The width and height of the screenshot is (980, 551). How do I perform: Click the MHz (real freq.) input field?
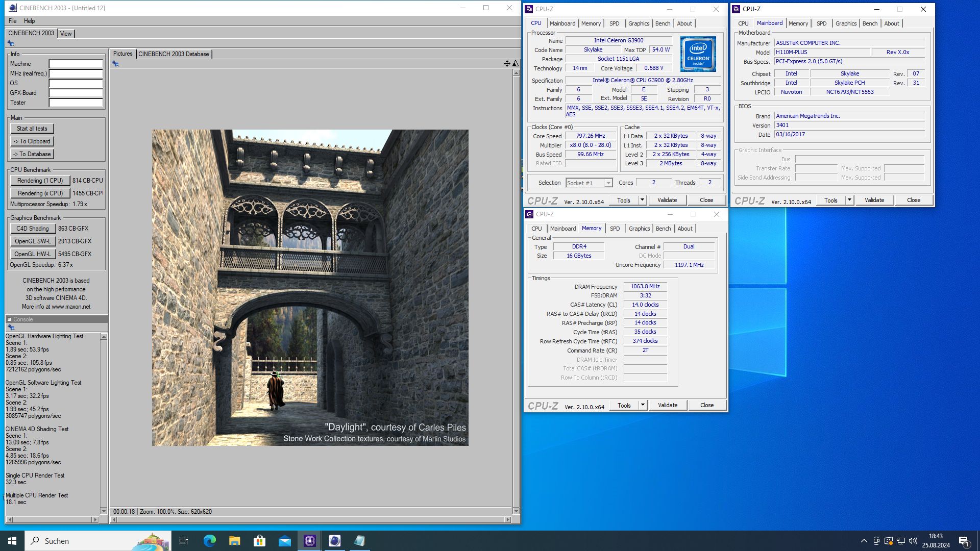click(x=76, y=73)
